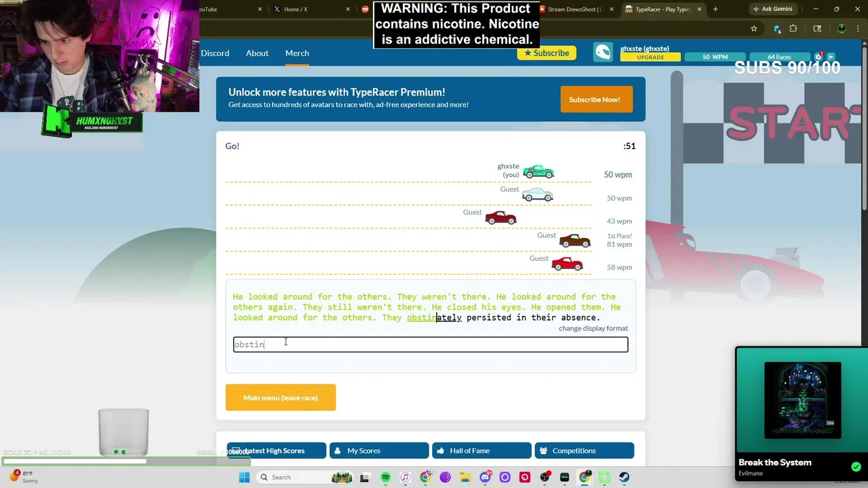
Task: Close the TypeRacer browser tab
Action: point(699,9)
